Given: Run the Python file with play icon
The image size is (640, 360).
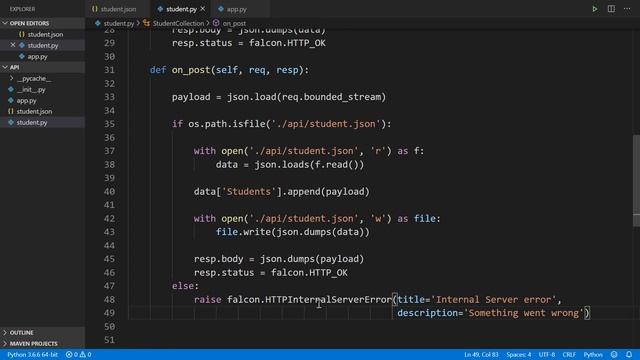Looking at the screenshot, I should [595, 9].
